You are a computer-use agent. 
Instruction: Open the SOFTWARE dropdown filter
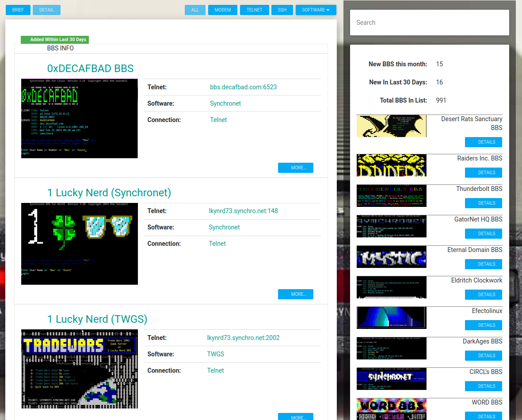(x=316, y=10)
